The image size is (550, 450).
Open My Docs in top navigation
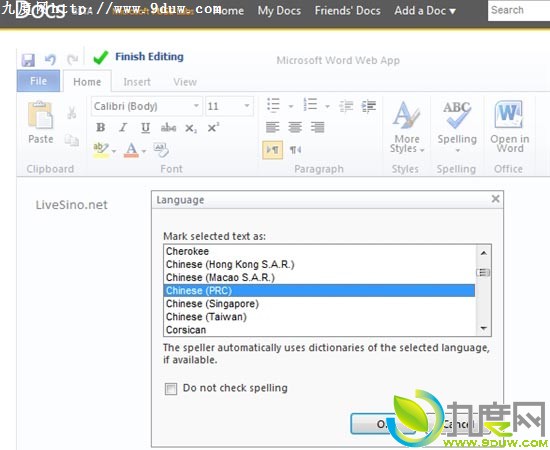tap(279, 11)
